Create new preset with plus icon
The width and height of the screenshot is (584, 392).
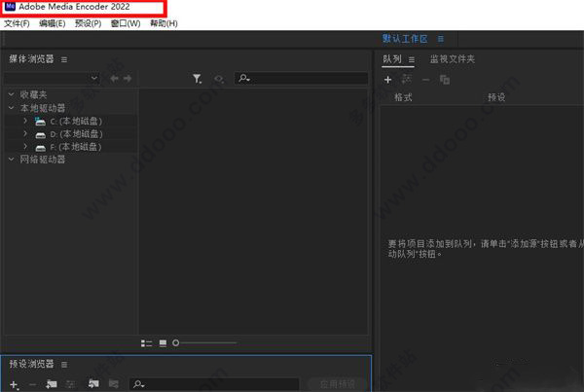15,384
